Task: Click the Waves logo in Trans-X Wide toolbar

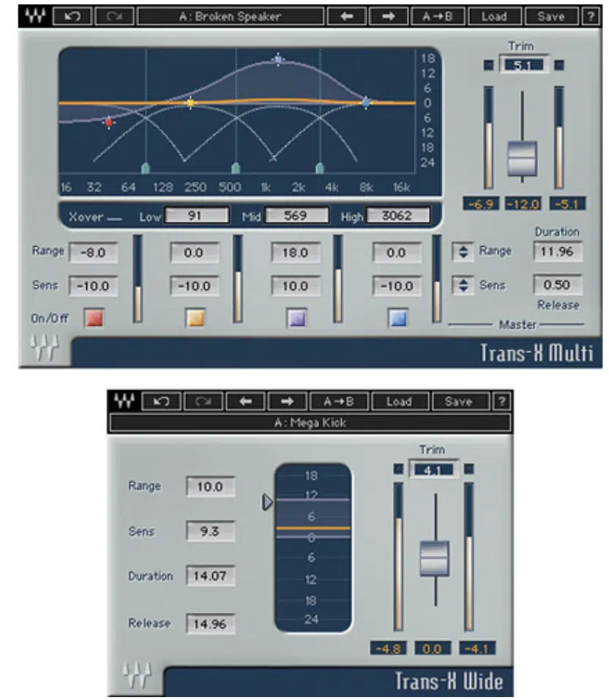Action: pos(124,401)
